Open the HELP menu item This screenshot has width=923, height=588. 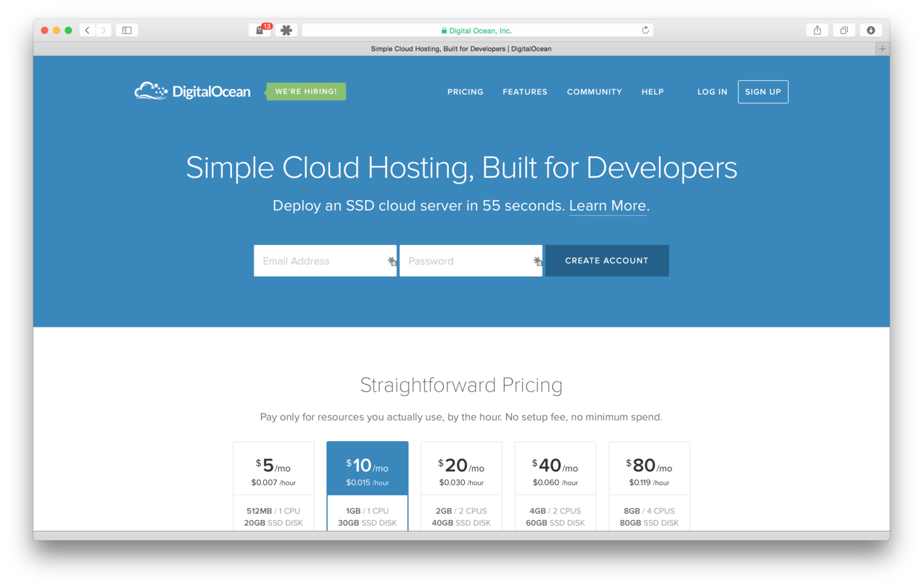pos(652,92)
